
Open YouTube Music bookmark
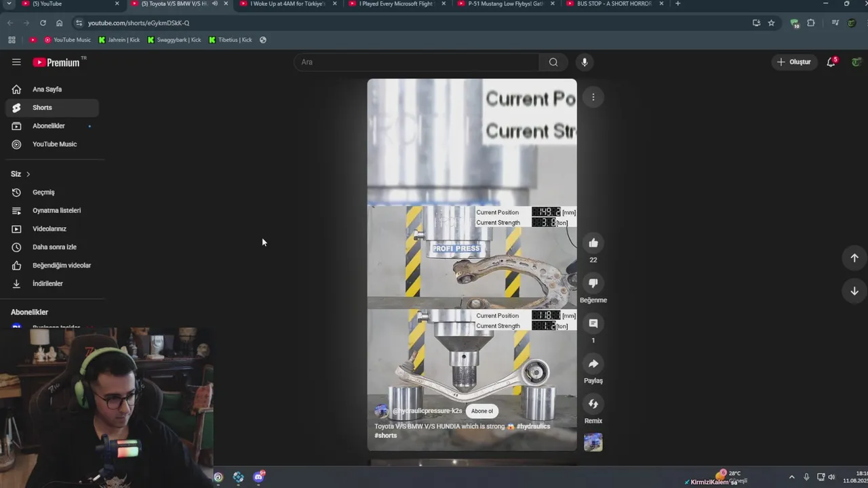[67, 39]
